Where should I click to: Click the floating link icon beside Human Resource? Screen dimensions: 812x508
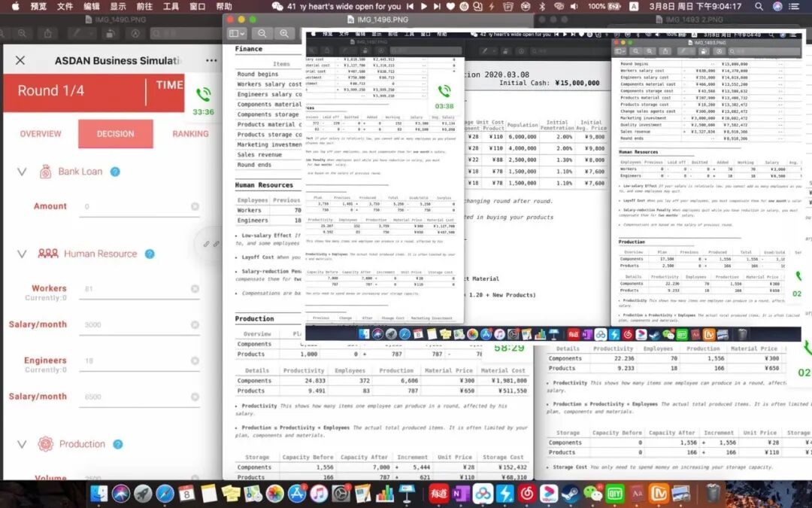211,244
